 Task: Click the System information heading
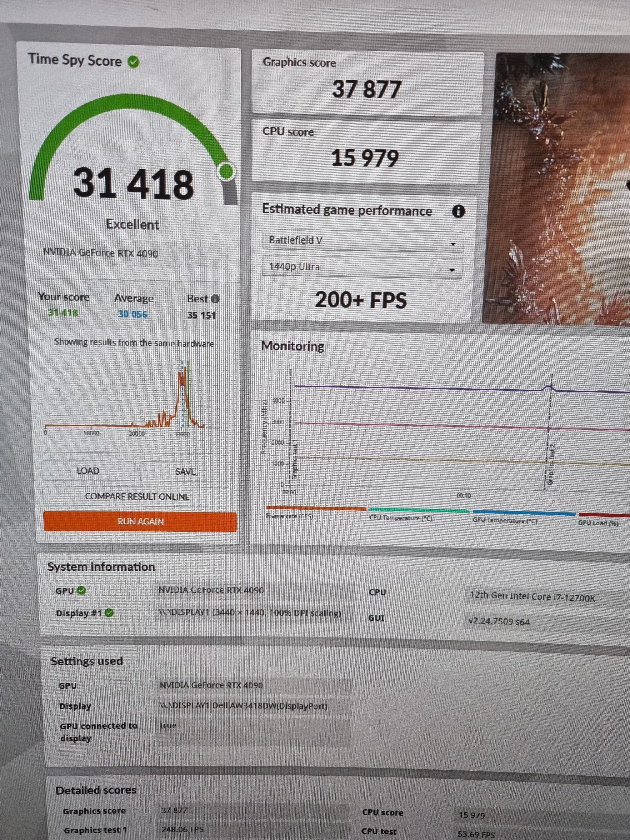coord(101,567)
